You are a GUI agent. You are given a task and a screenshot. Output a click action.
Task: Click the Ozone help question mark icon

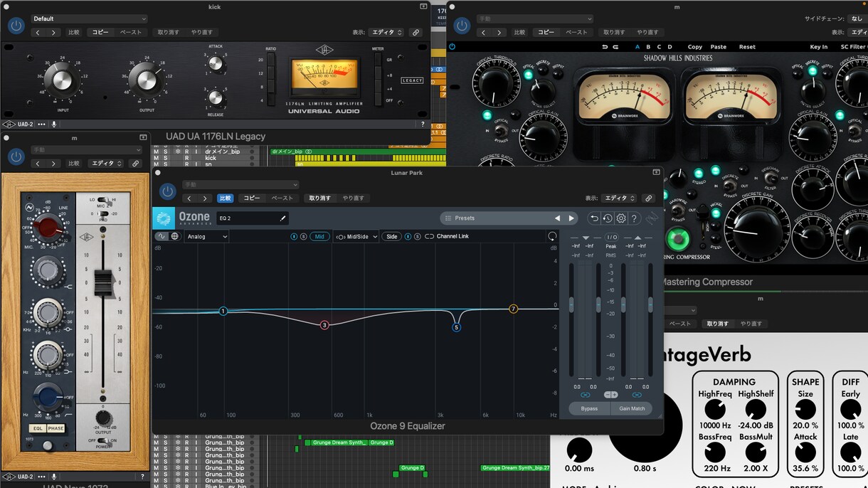pos(634,218)
